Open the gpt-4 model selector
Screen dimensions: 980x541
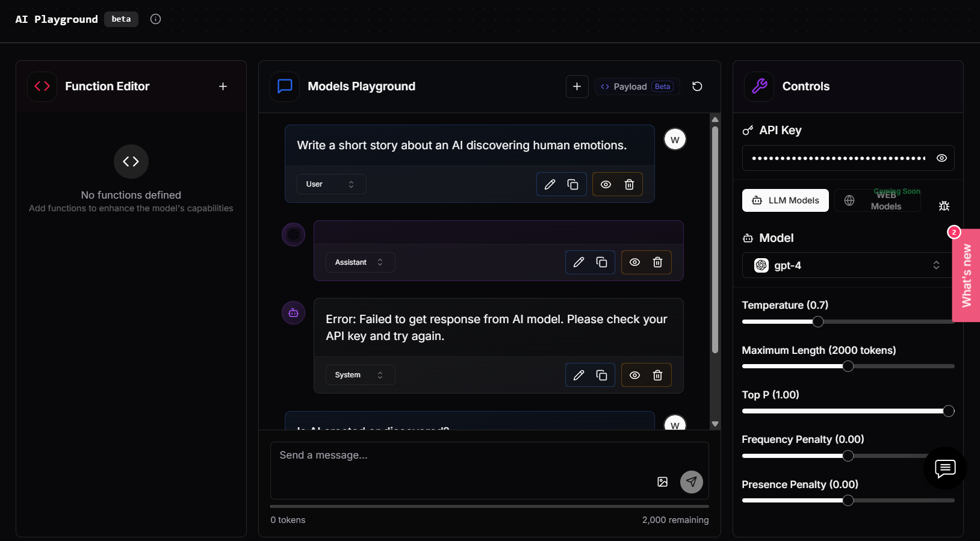pos(848,265)
